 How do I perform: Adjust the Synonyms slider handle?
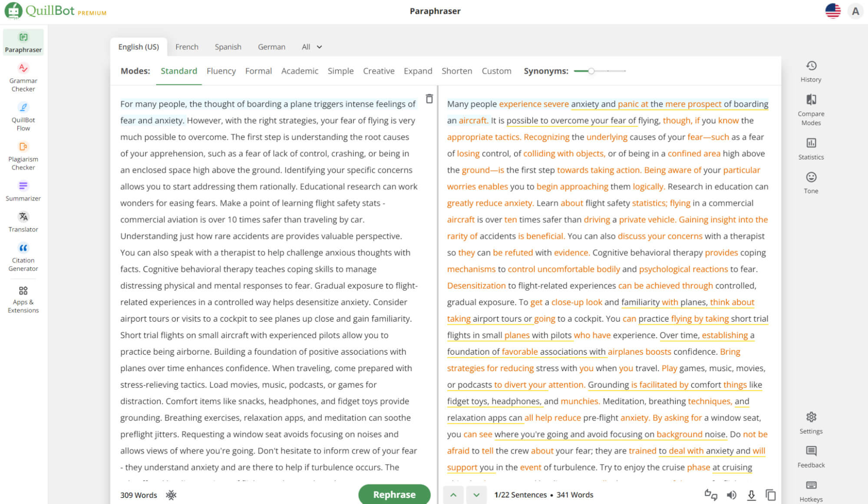tap(591, 71)
